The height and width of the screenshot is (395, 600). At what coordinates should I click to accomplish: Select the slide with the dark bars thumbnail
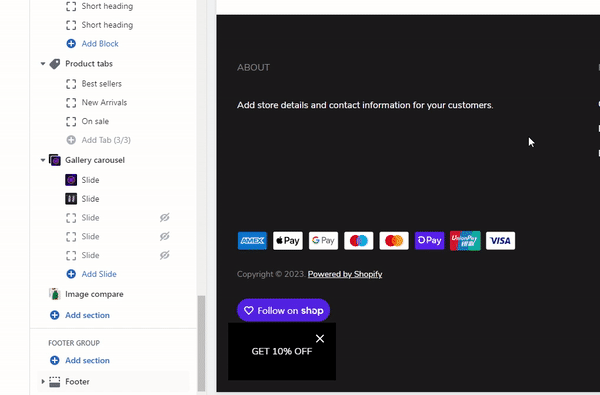pos(71,199)
